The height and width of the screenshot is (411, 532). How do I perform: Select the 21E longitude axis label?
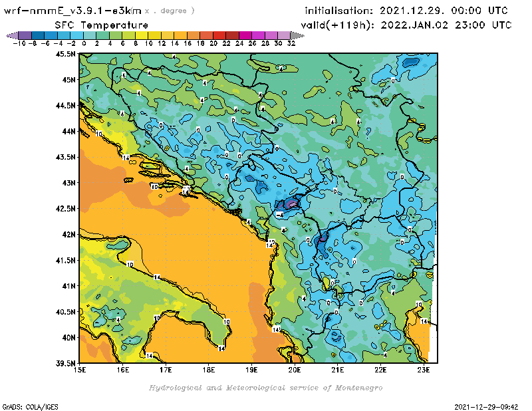point(338,370)
